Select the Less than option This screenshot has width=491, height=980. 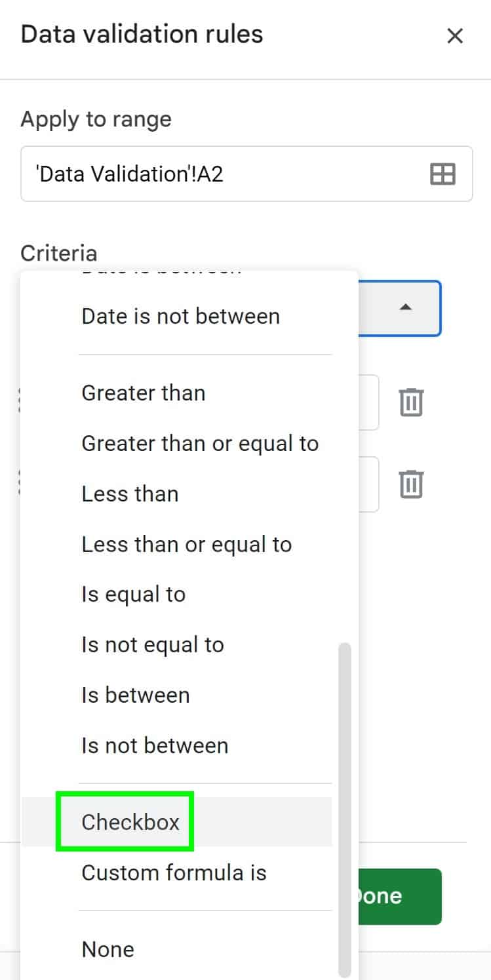tap(130, 494)
